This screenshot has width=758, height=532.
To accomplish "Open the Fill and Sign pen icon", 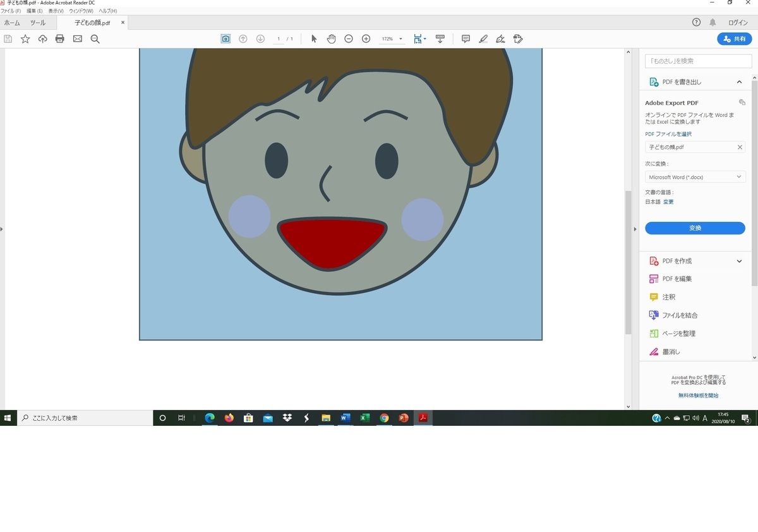I will [500, 39].
